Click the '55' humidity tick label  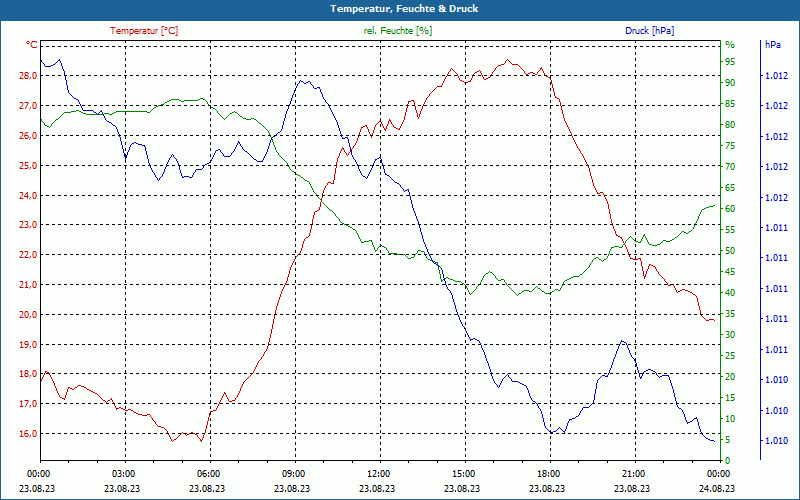(730, 230)
